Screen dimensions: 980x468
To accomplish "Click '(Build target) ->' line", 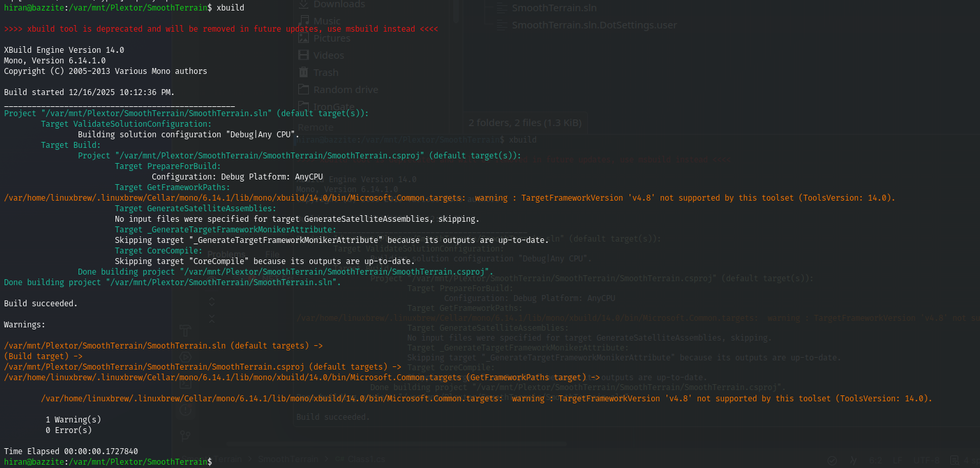I will coord(43,356).
